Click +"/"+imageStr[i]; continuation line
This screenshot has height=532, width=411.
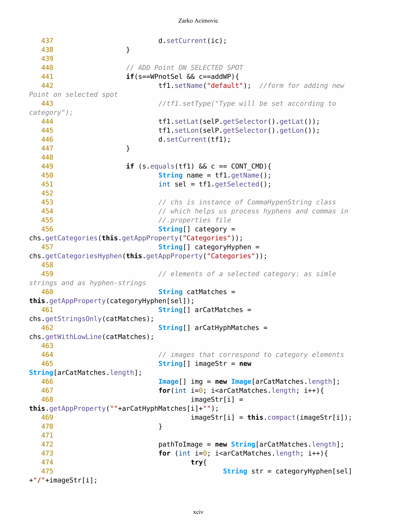click(x=63, y=480)
